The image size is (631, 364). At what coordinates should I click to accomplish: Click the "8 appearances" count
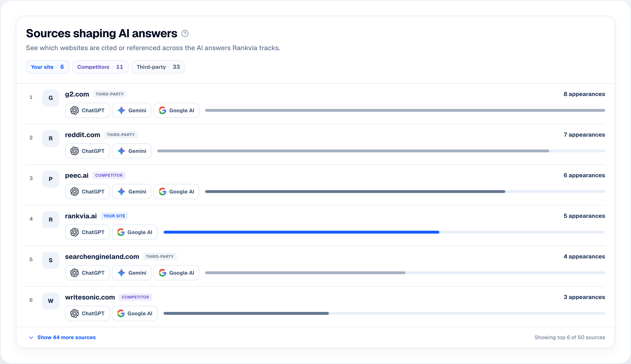[x=584, y=94]
